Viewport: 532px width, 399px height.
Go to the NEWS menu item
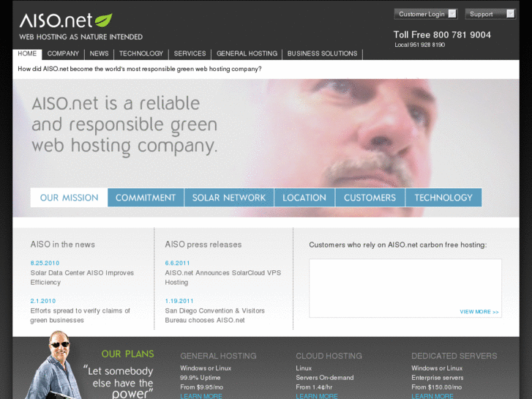pos(99,53)
